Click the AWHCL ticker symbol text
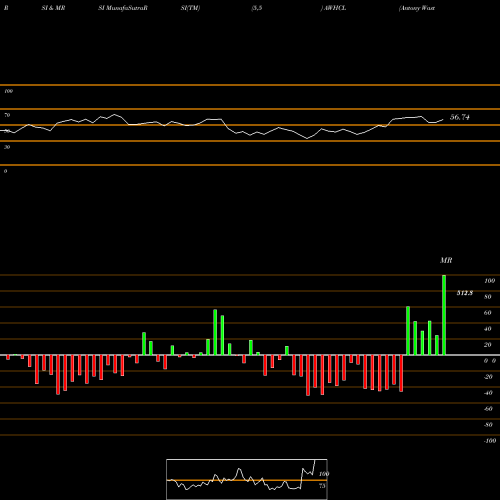The image size is (500, 500). pyautogui.click(x=335, y=8)
